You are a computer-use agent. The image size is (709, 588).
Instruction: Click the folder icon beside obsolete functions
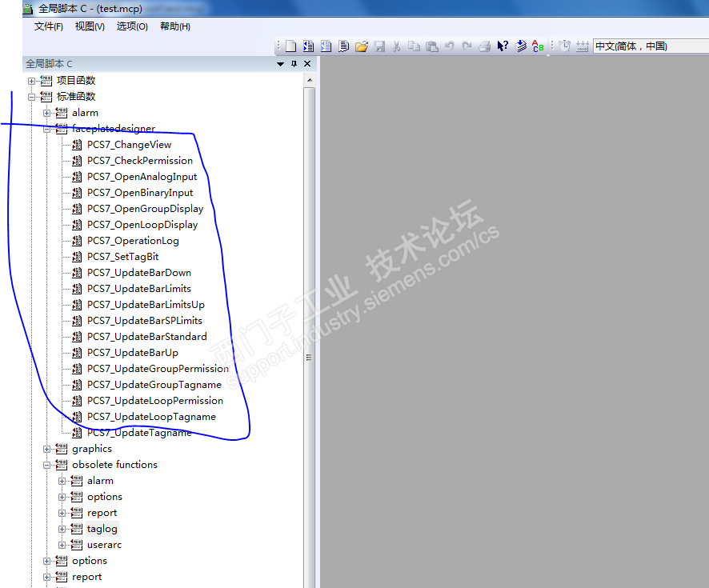click(61, 465)
